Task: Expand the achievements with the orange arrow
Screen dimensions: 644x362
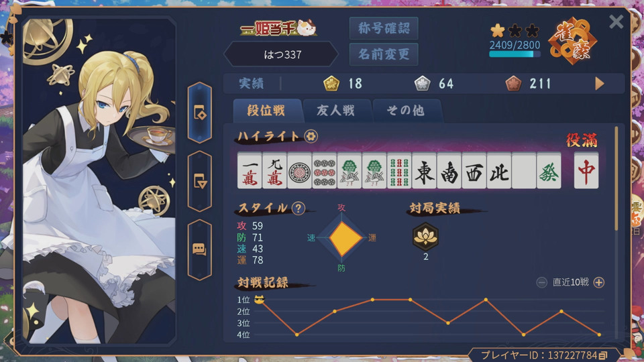Action: point(599,84)
